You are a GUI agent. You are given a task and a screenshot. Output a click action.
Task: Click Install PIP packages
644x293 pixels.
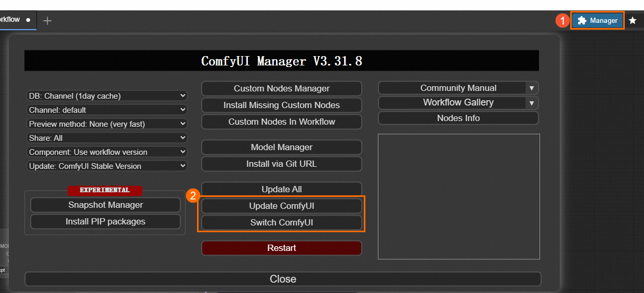[x=106, y=221]
